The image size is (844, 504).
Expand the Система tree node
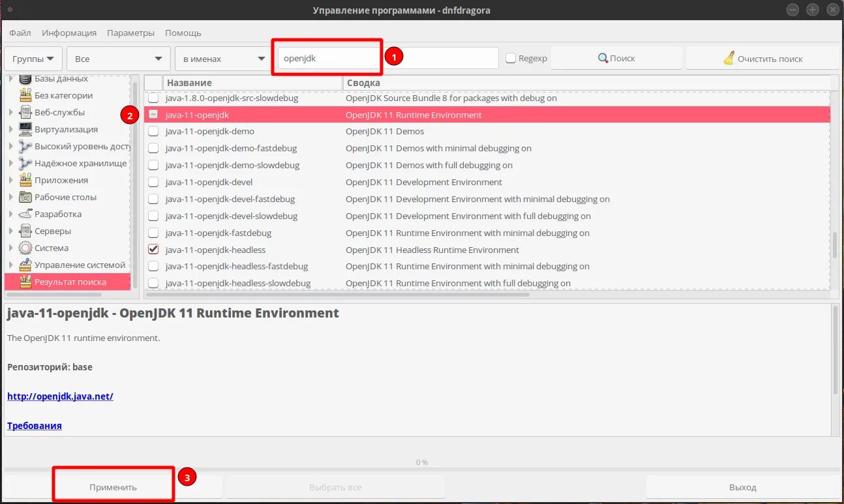coord(11,248)
